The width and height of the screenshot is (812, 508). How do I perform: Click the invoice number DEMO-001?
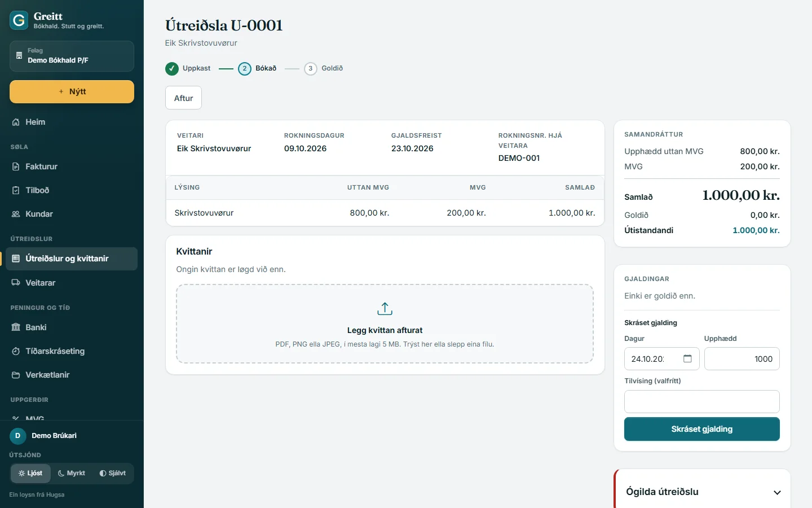pos(519,158)
